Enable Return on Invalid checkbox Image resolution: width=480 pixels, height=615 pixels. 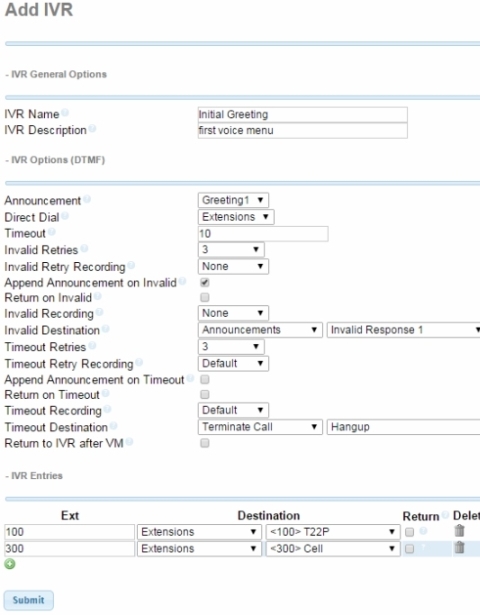click(x=204, y=297)
